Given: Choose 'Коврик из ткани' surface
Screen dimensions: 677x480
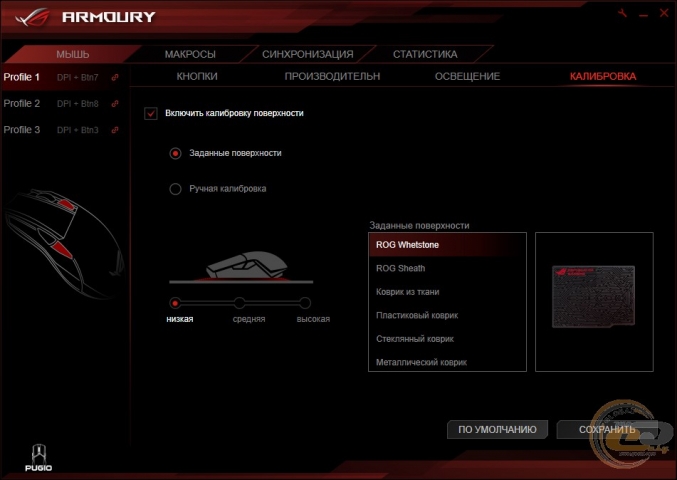Looking at the screenshot, I should [x=447, y=292].
